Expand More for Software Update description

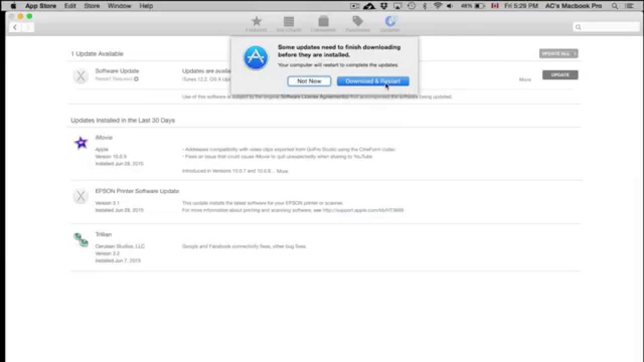[525, 79]
